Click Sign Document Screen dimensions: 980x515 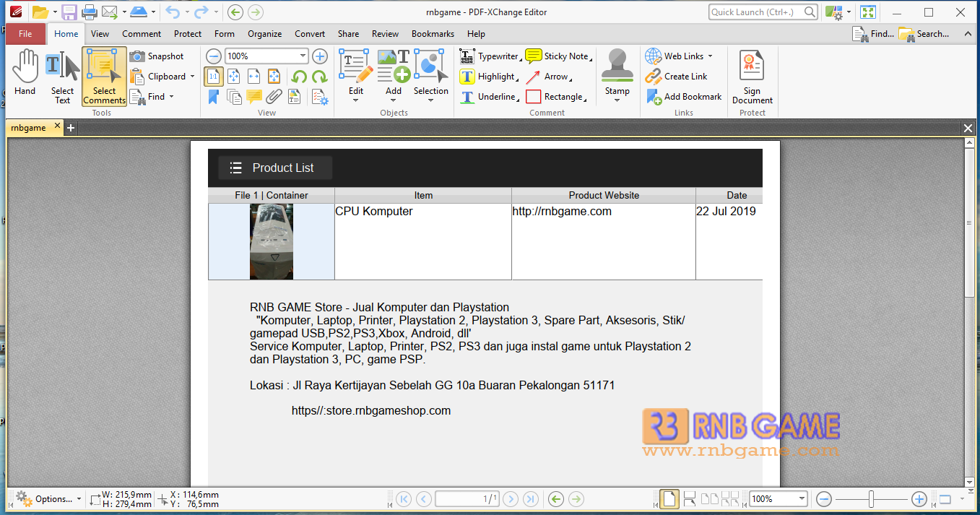click(x=752, y=77)
